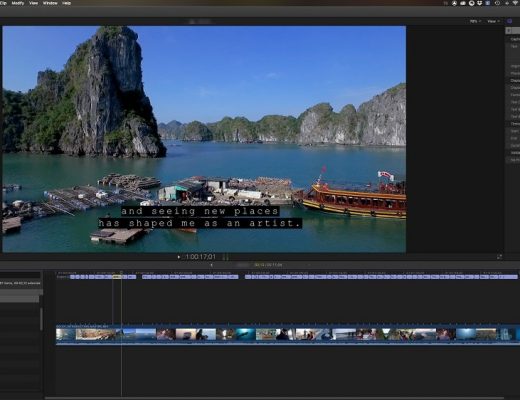The height and width of the screenshot is (400, 520).
Task: Open the viewer View options dropdown
Action: click(x=493, y=21)
